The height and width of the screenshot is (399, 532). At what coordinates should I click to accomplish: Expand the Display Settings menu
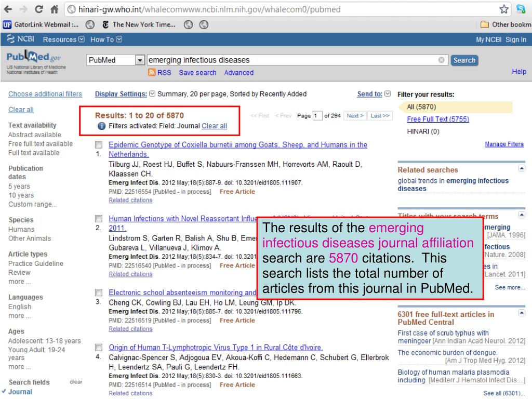coord(152,94)
